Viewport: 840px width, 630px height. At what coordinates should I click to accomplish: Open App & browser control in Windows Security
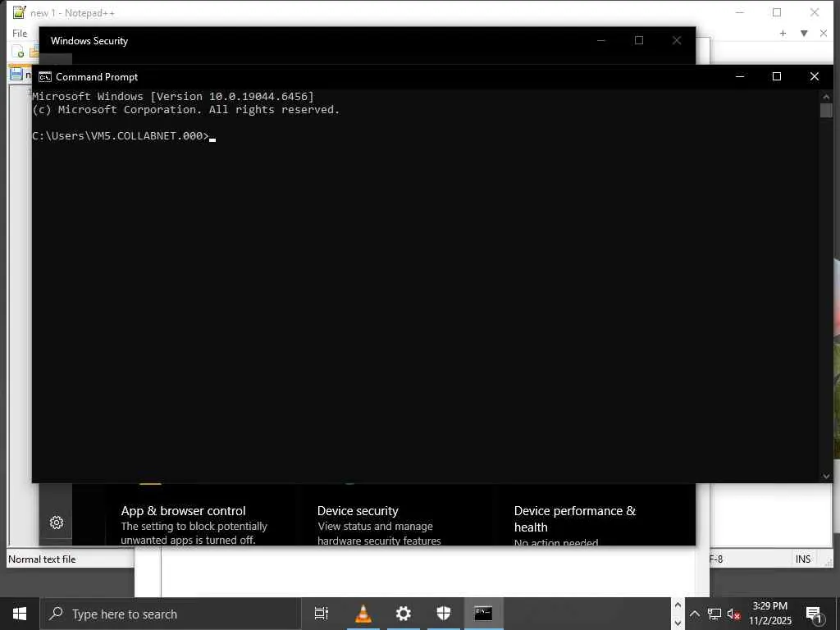coord(183,511)
